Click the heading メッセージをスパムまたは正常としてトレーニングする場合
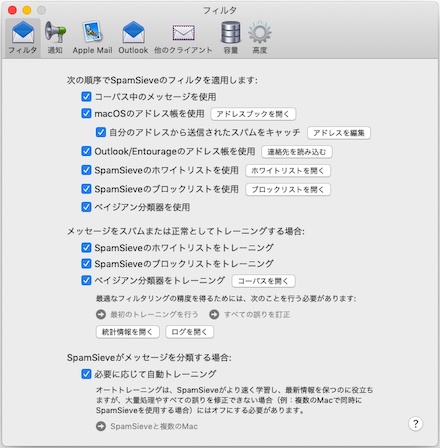The image size is (440, 448). point(186,231)
